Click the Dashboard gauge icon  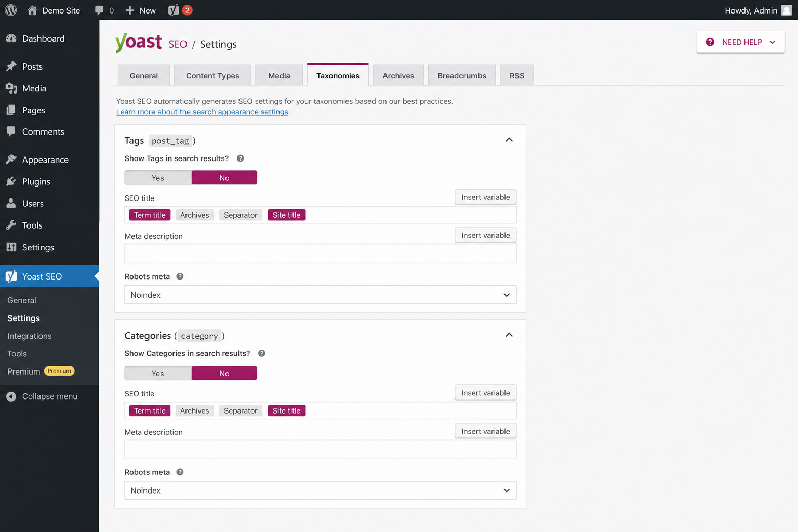point(11,38)
